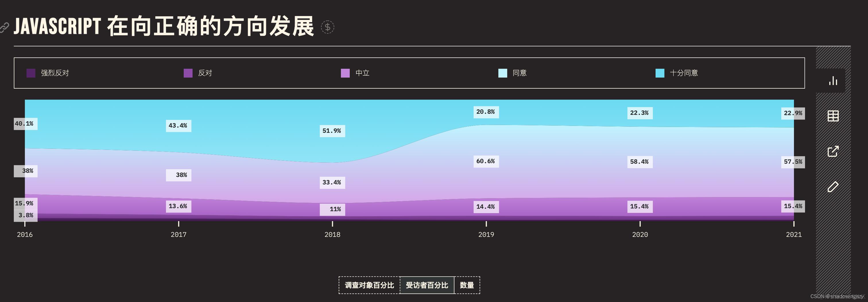Select the bar chart view icon in sidebar
The height and width of the screenshot is (302, 868).
coord(833,81)
